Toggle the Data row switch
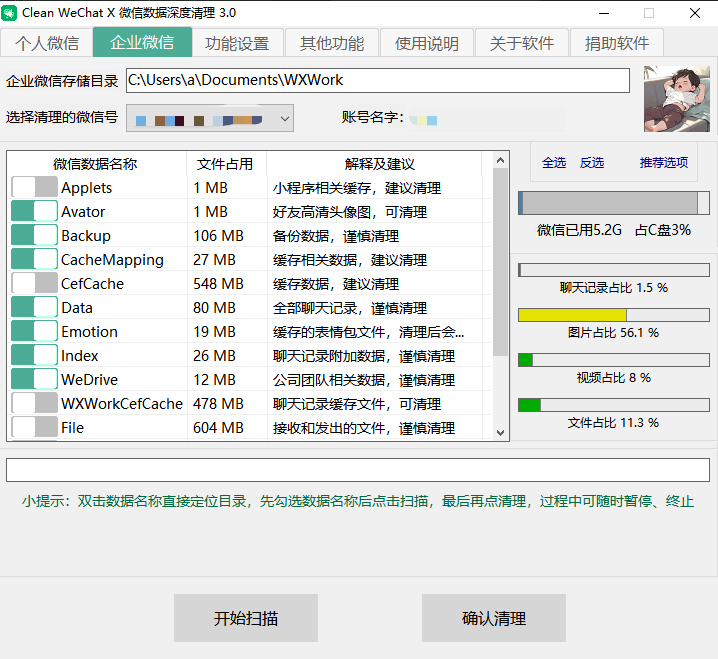 [34, 307]
